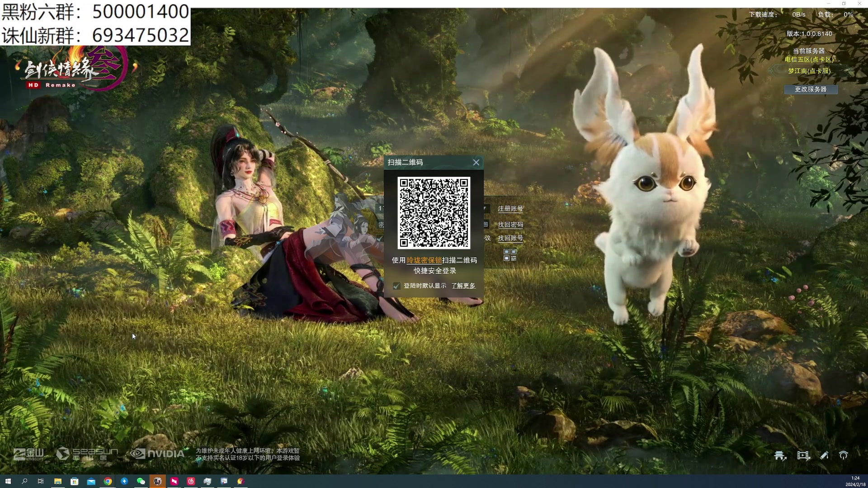Screen dimensions: 868x488
Task: Open the film reel video icon
Action: click(x=803, y=455)
